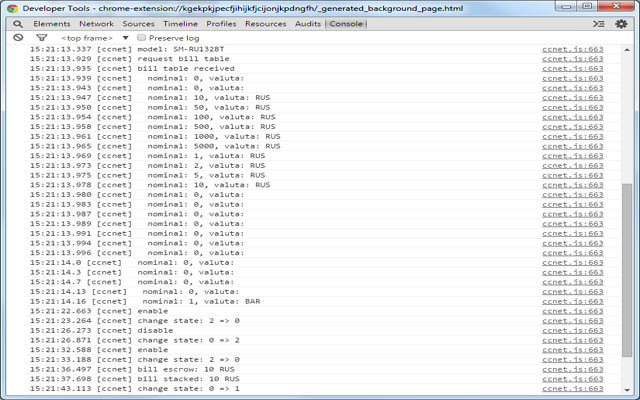Open DevTools settings gear icon
The width and height of the screenshot is (640, 400).
[x=621, y=24]
